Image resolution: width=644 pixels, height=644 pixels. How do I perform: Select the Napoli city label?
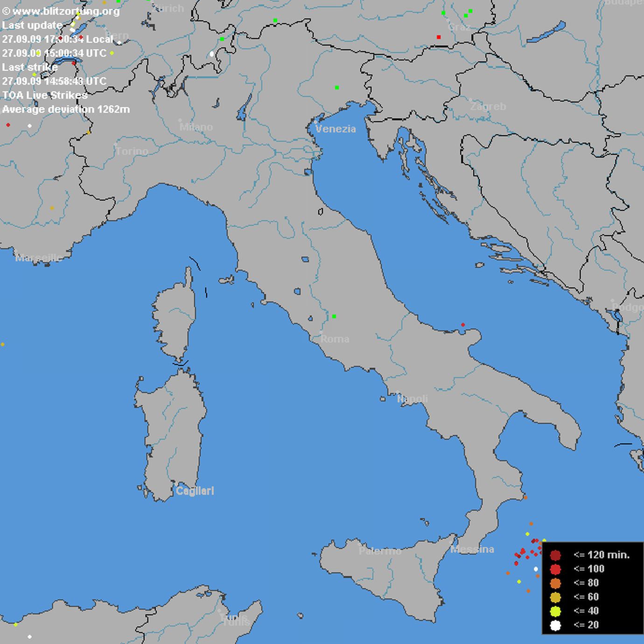[x=412, y=399]
